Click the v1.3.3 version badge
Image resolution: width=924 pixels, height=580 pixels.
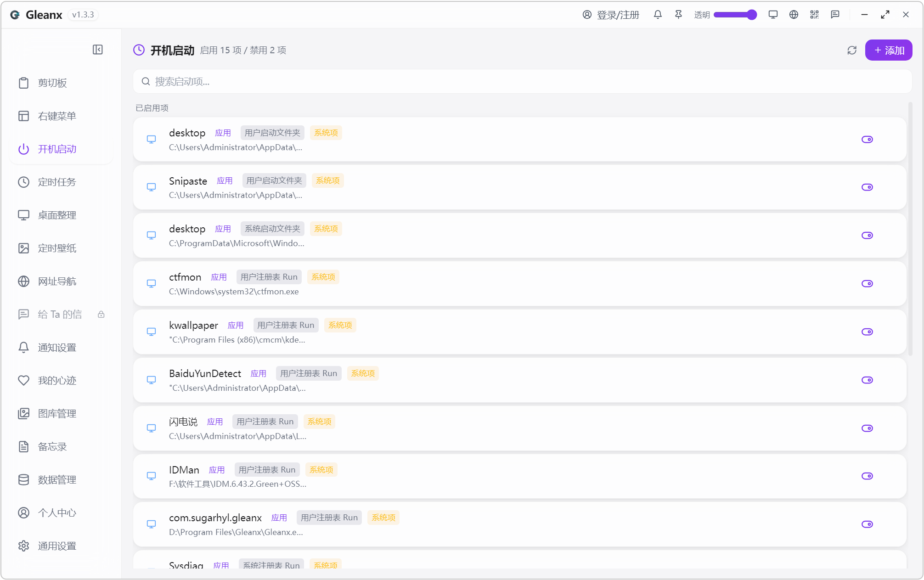click(83, 15)
